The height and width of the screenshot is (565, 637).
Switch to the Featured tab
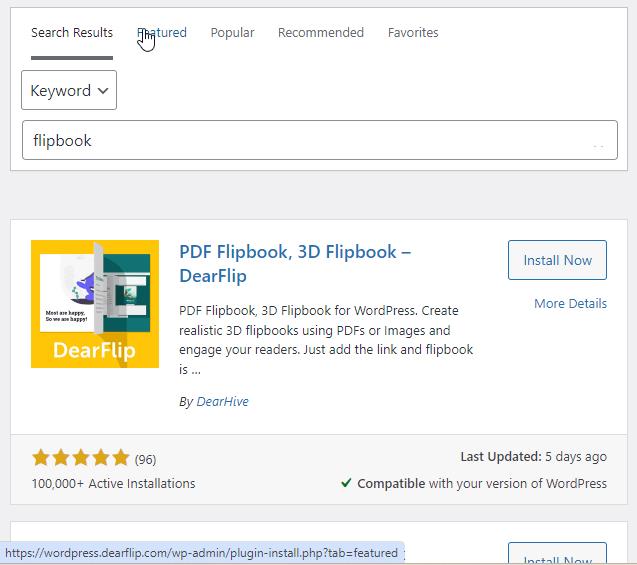tap(162, 33)
